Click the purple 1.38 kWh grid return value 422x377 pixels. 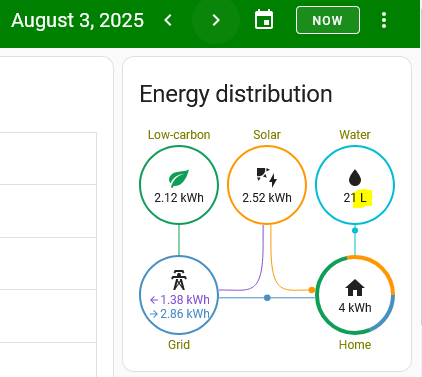pos(180,300)
